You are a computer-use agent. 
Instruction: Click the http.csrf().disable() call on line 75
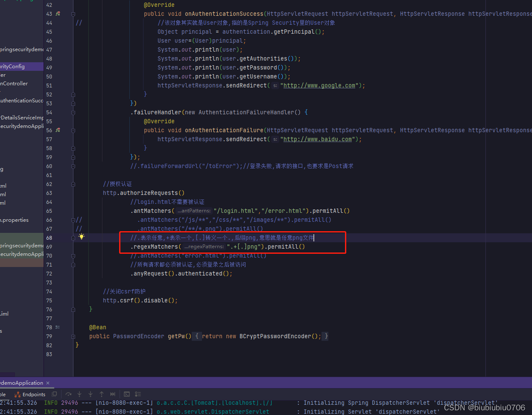[x=140, y=300]
